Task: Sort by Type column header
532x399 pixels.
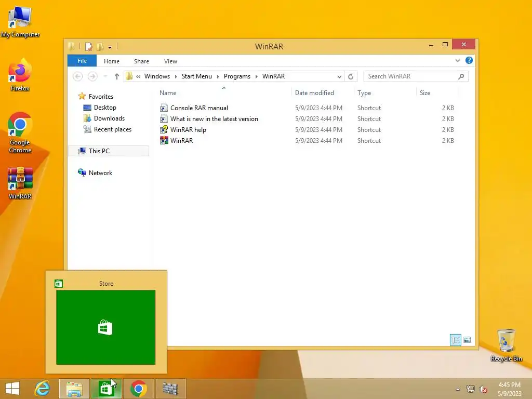Action: [385, 93]
